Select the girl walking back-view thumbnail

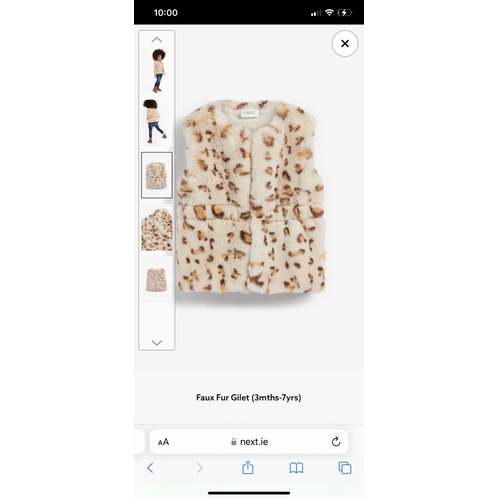[x=157, y=122]
